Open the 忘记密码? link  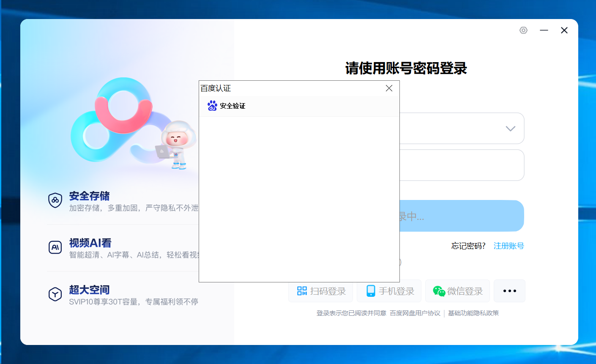[468, 246]
